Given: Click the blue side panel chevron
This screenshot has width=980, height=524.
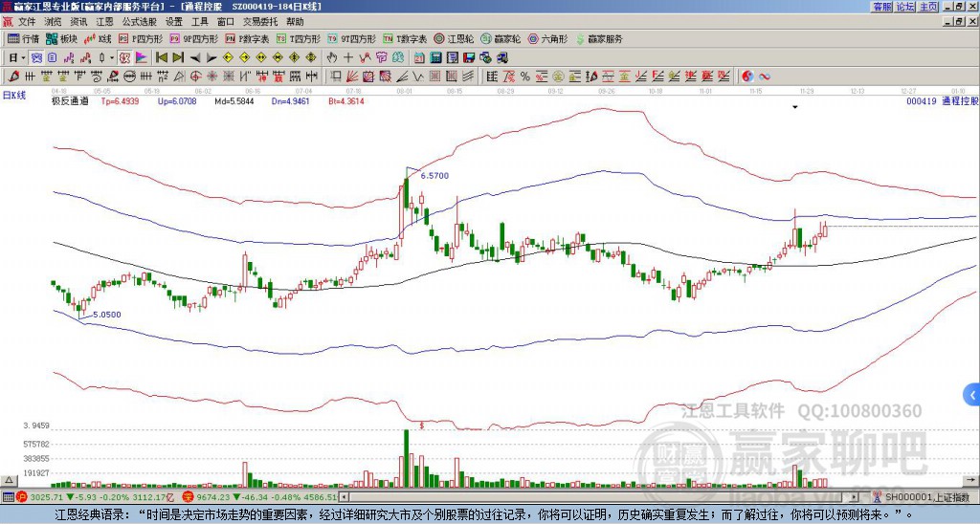Looking at the screenshot, I should click(972, 395).
